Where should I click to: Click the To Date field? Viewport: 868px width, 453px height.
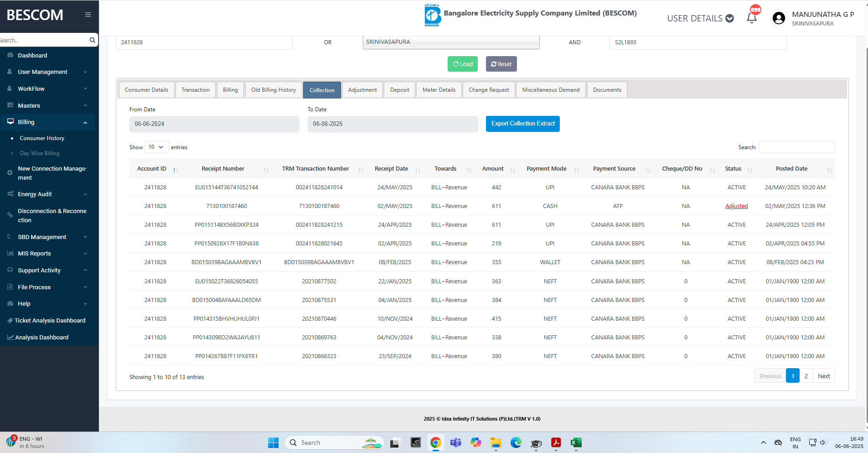tap(393, 124)
